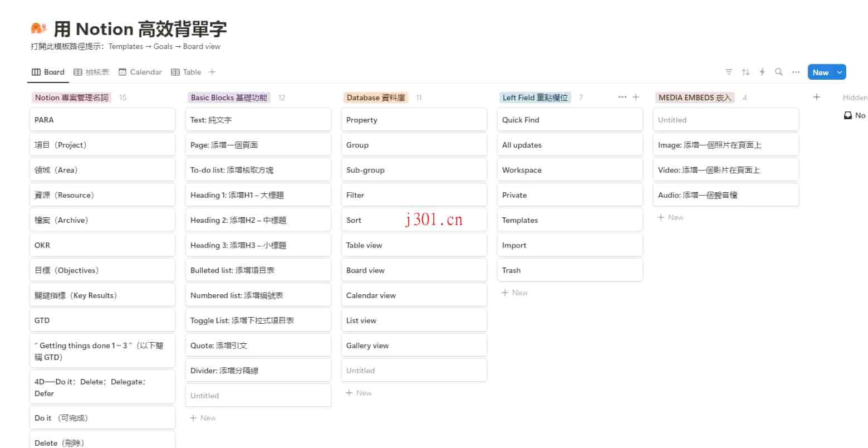Open the PARA card
This screenshot has width=868, height=448.
tap(102, 120)
